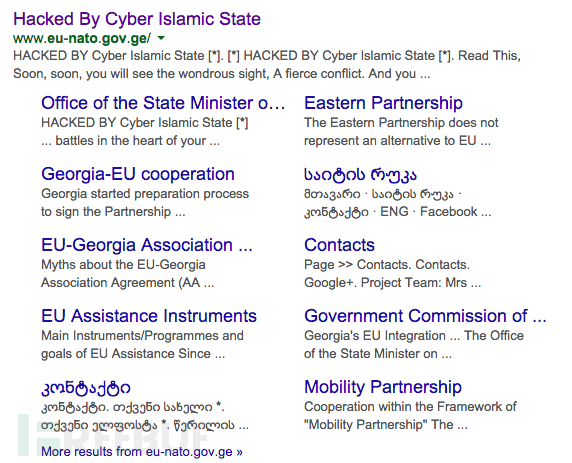The height and width of the screenshot is (463, 572).
Task: Expand the green dropdown arrow beside the URL
Action: (161, 38)
